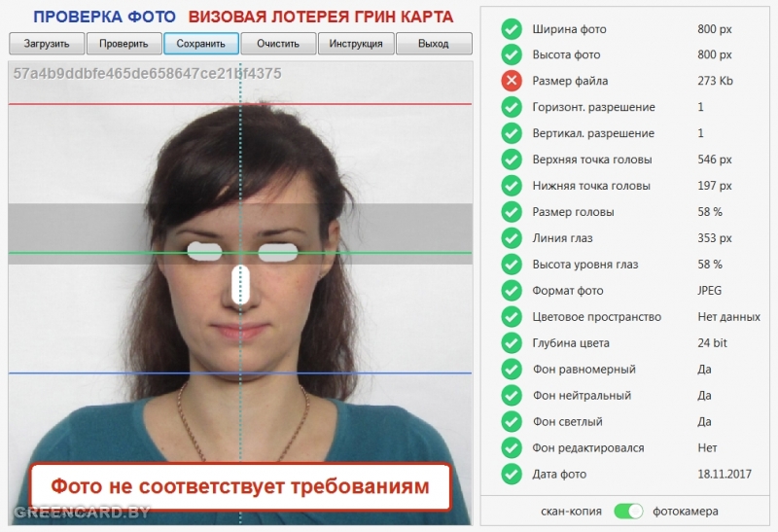Click the check icon for Размер головы
Image resolution: width=778 pixels, height=532 pixels.
click(512, 212)
